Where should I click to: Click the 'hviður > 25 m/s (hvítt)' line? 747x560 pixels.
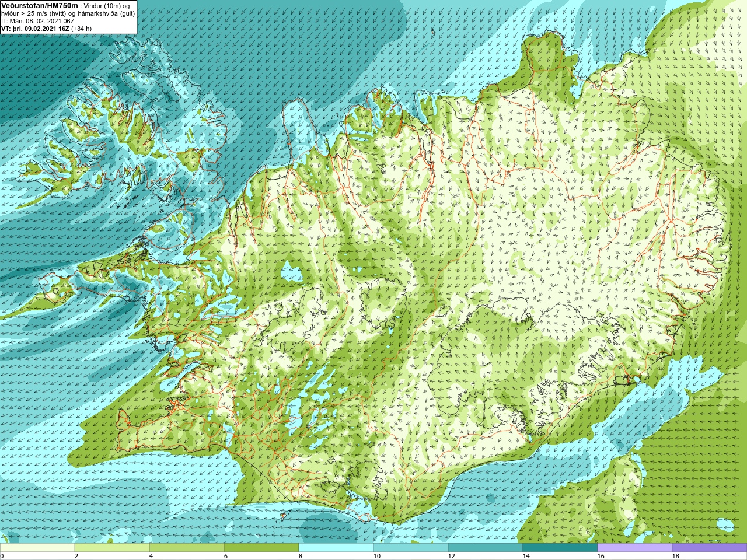34,13
